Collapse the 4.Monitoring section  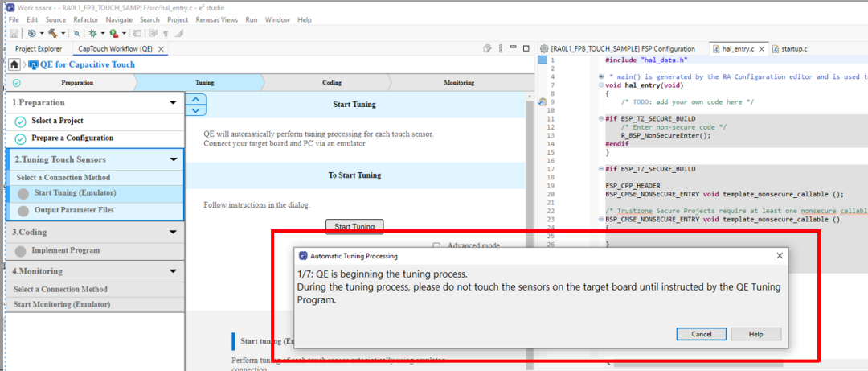(x=174, y=271)
